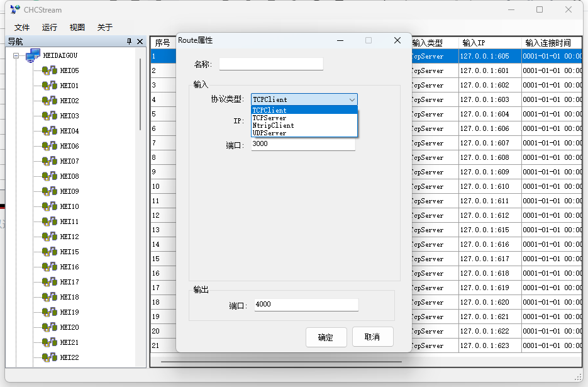Open the 视图 menu
Screen dimensions: 588x387
[77, 27]
